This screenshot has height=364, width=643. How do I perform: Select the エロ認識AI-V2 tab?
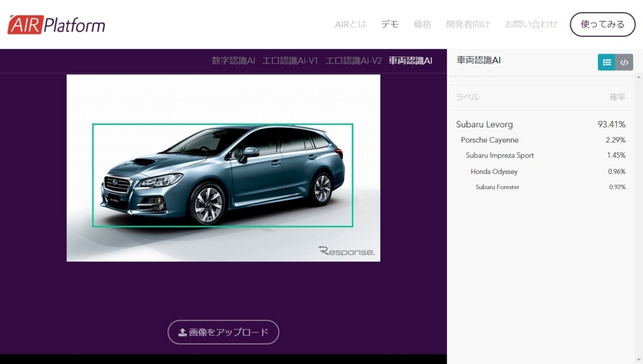pyautogui.click(x=354, y=61)
